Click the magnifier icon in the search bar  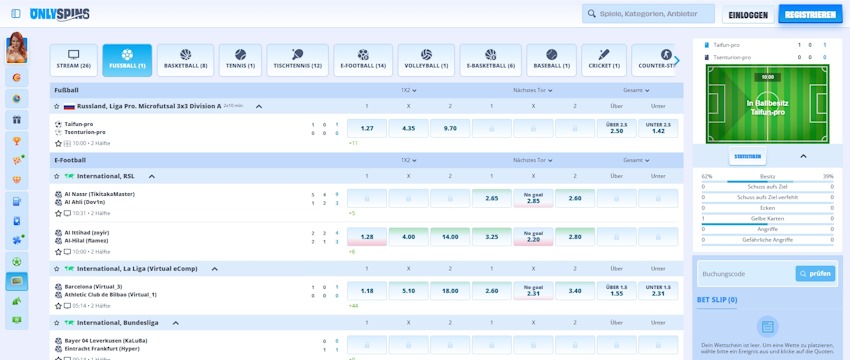click(x=591, y=14)
